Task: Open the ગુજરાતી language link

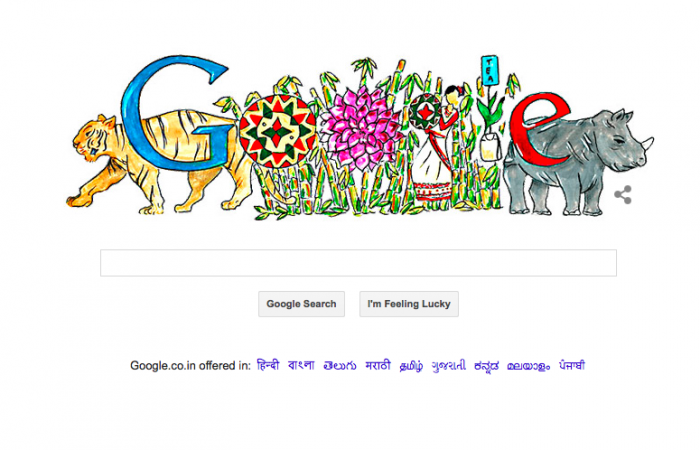Action: pyautogui.click(x=449, y=366)
